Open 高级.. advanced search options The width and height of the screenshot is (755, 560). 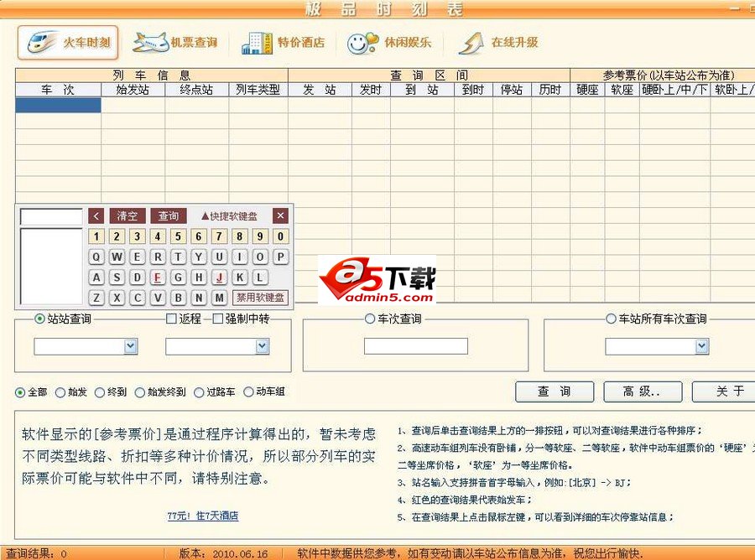(x=643, y=391)
